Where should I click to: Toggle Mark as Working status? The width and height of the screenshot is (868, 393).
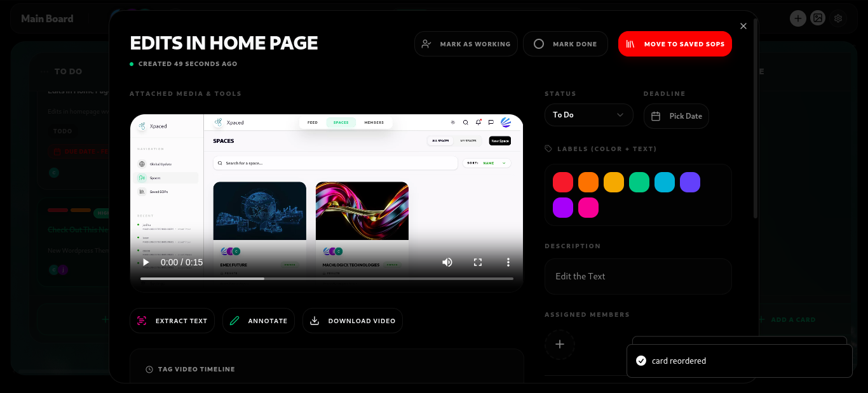coord(466,44)
